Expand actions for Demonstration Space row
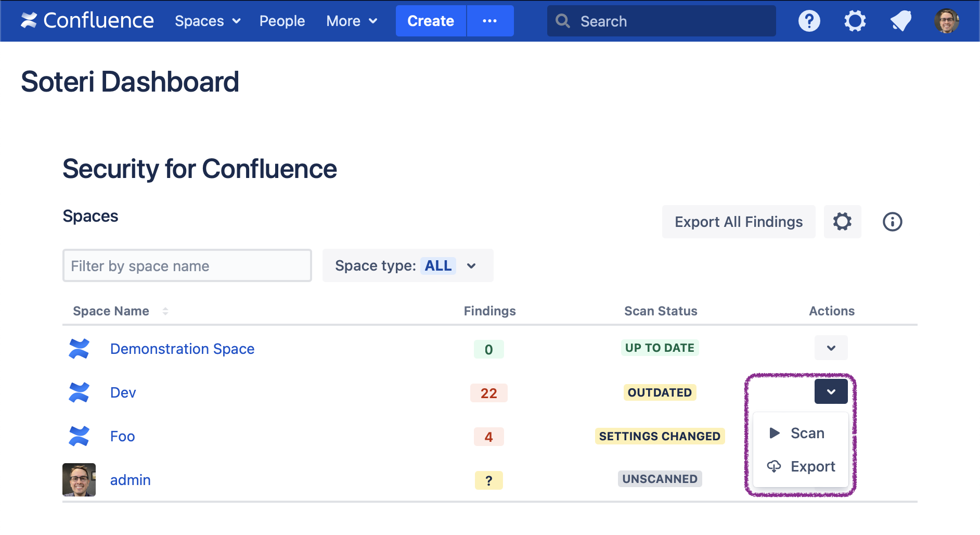 831,348
